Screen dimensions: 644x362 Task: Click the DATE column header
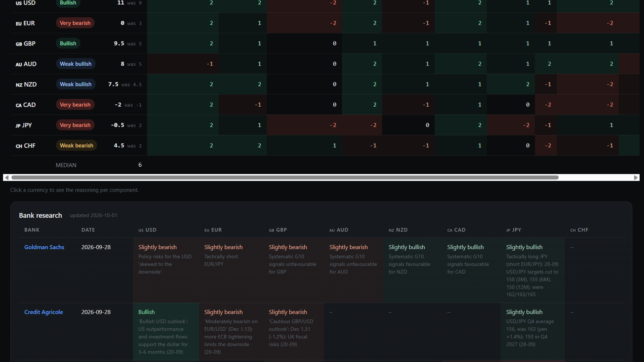tap(88, 230)
